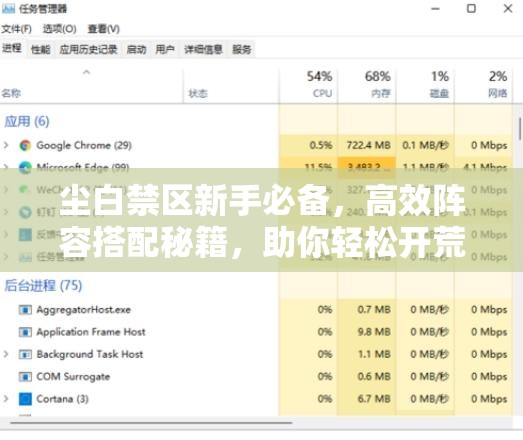Open the 查看(V) menu
This screenshot has width=523, height=440.
(103, 29)
